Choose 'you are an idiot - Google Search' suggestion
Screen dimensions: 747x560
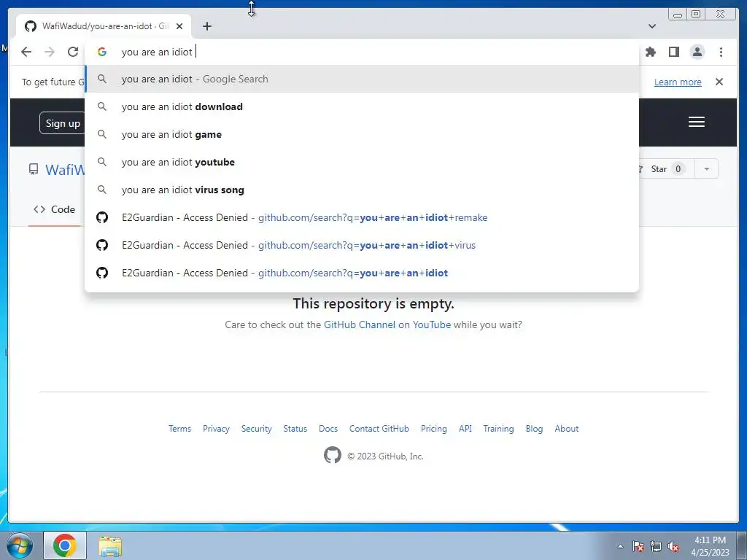362,79
